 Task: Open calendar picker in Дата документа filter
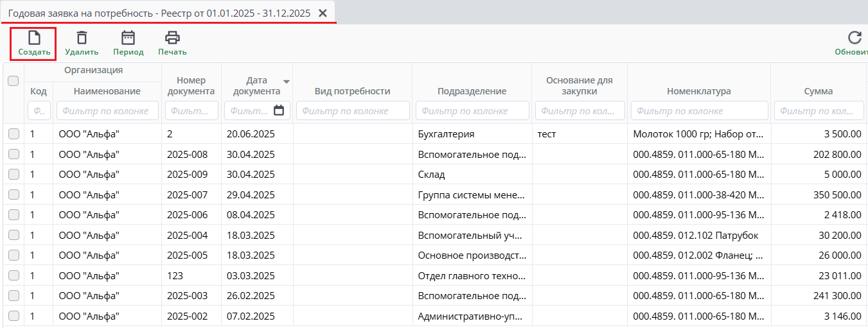click(279, 110)
